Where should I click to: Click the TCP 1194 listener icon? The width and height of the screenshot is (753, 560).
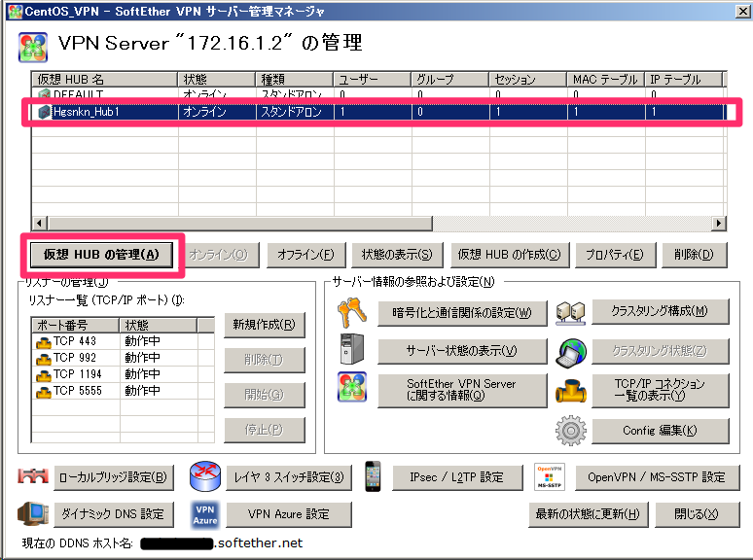point(44,374)
